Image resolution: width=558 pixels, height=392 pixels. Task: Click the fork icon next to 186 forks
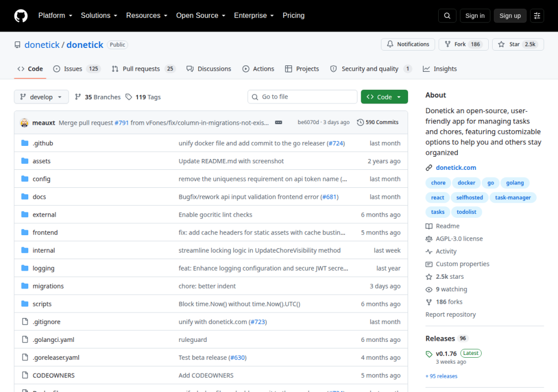pyautogui.click(x=429, y=302)
